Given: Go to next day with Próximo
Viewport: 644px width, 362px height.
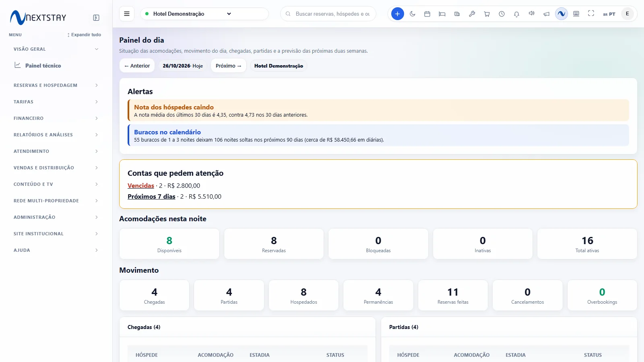Looking at the screenshot, I should [229, 66].
